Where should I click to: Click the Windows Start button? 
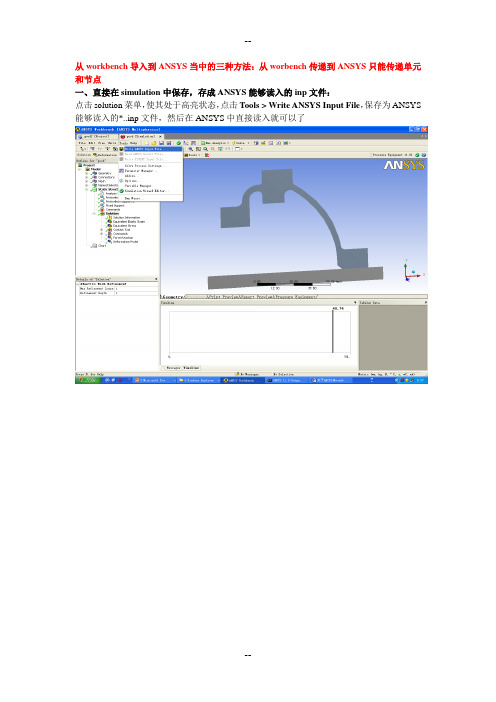coord(88,380)
